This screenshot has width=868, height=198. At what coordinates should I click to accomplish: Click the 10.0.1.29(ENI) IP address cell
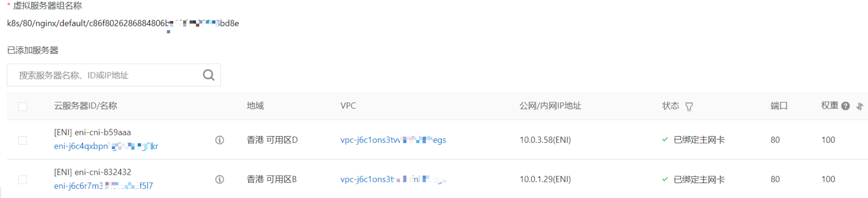tap(545, 179)
